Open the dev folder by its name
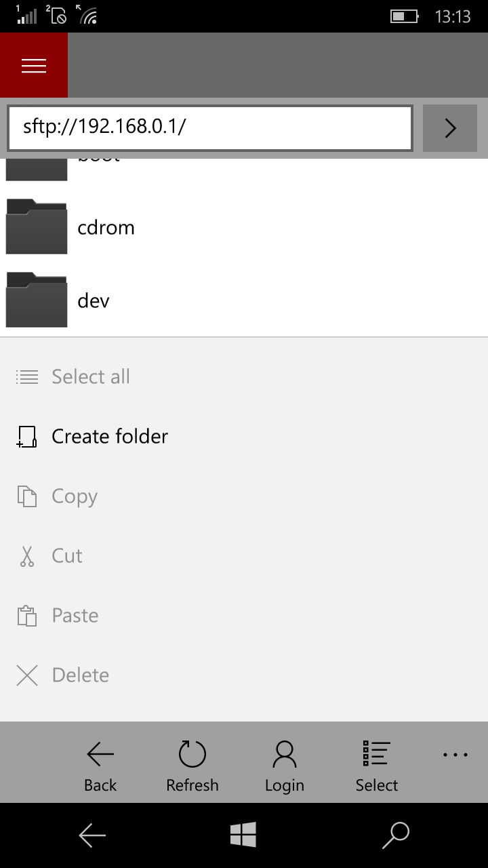This screenshot has height=868, width=488. [x=94, y=300]
